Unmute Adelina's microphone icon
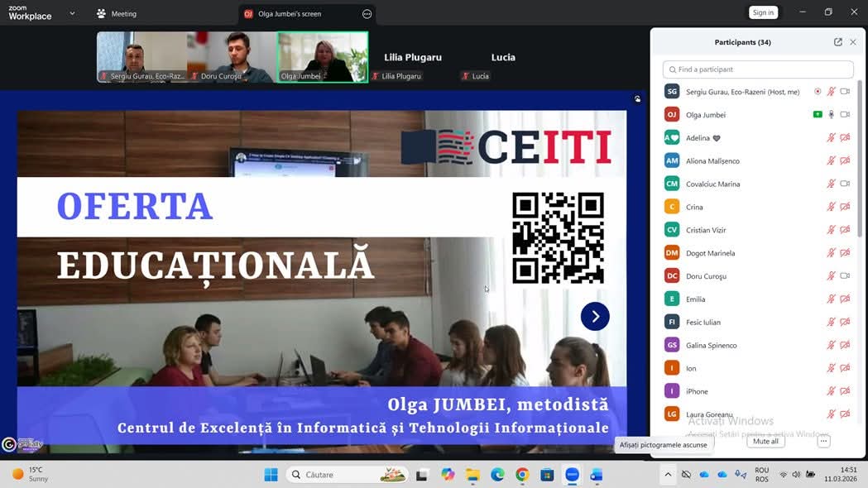The image size is (868, 488). (x=831, y=138)
